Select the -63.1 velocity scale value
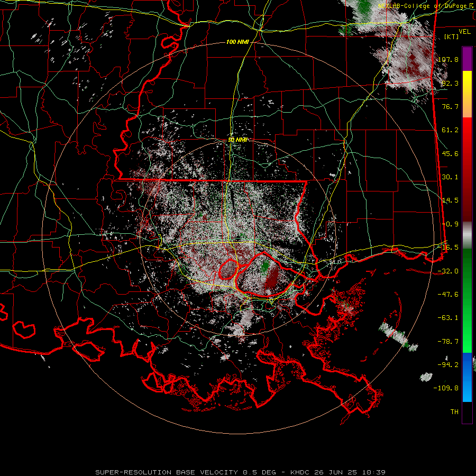The width and height of the screenshot is (476, 476). (448, 318)
